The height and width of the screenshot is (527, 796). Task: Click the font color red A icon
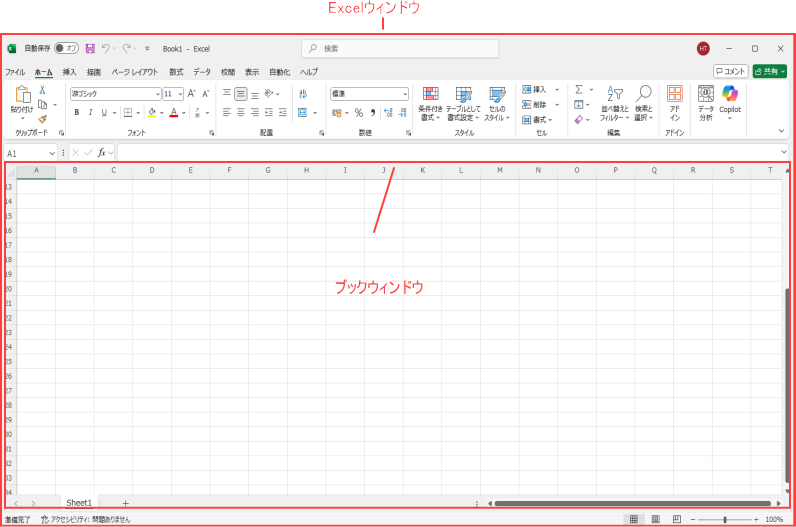[173, 112]
